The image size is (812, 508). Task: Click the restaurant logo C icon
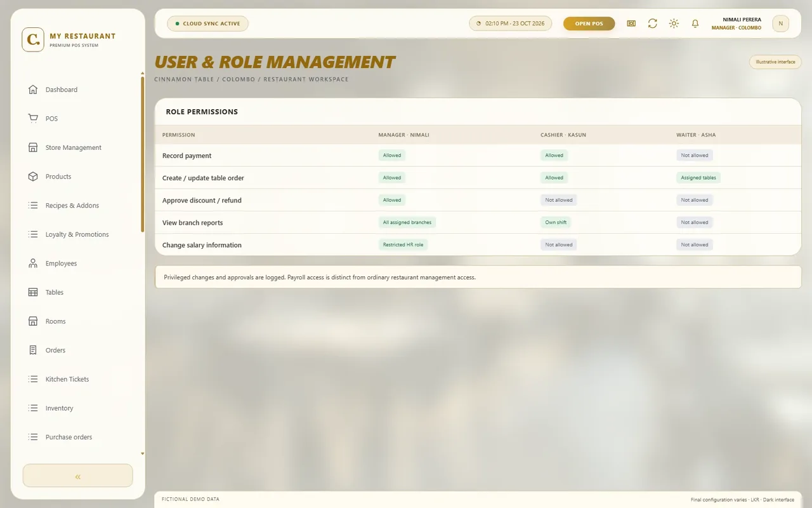pos(33,39)
